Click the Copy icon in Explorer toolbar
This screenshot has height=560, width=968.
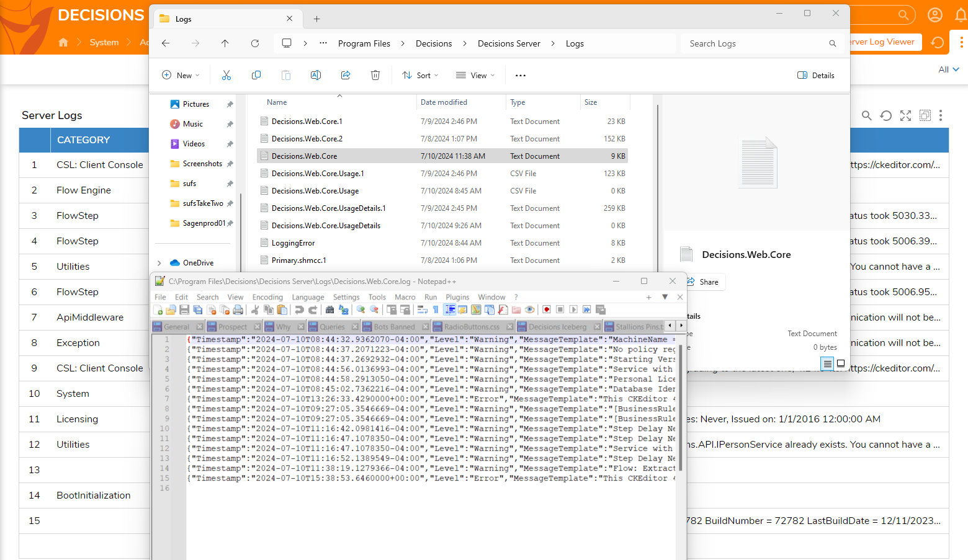[x=256, y=75]
